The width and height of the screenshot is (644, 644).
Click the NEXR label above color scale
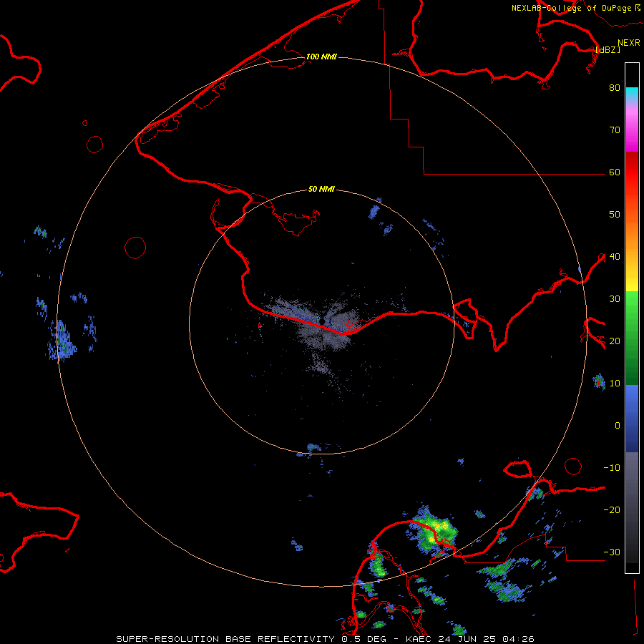tap(628, 43)
